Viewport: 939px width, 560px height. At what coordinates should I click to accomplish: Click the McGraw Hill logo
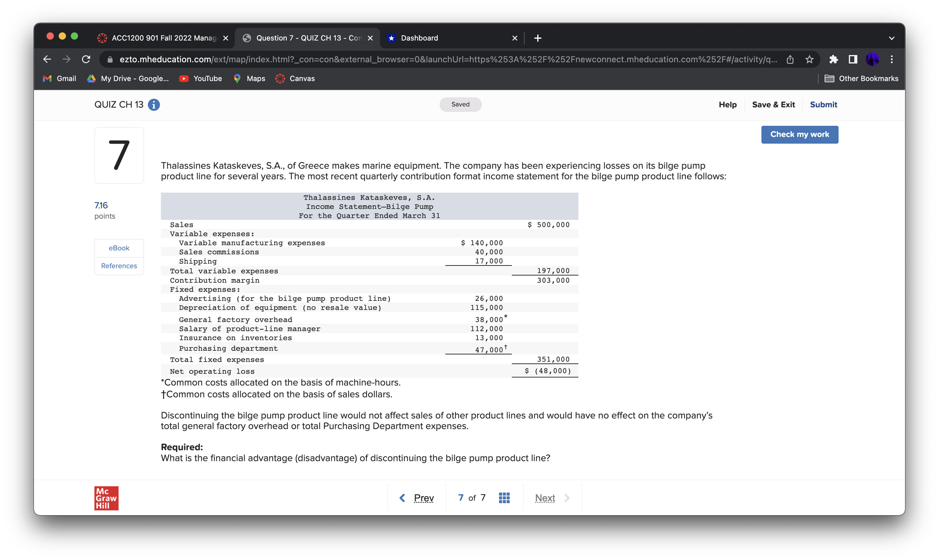pyautogui.click(x=106, y=498)
